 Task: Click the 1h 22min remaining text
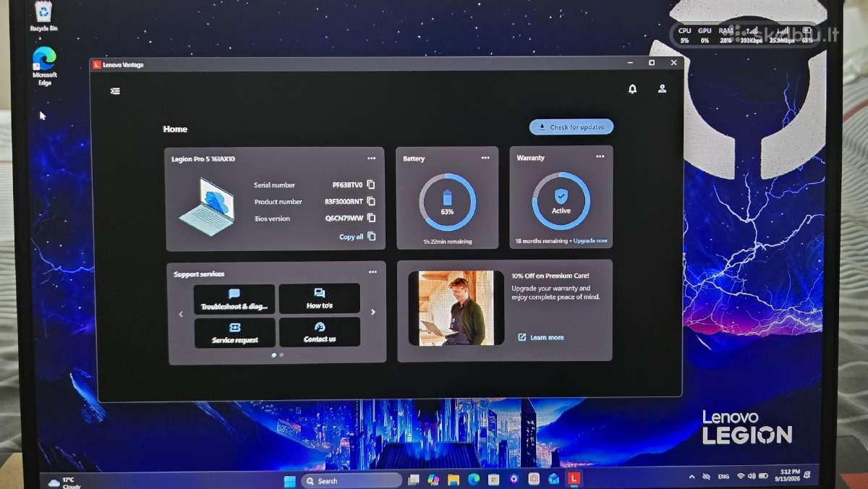click(447, 242)
